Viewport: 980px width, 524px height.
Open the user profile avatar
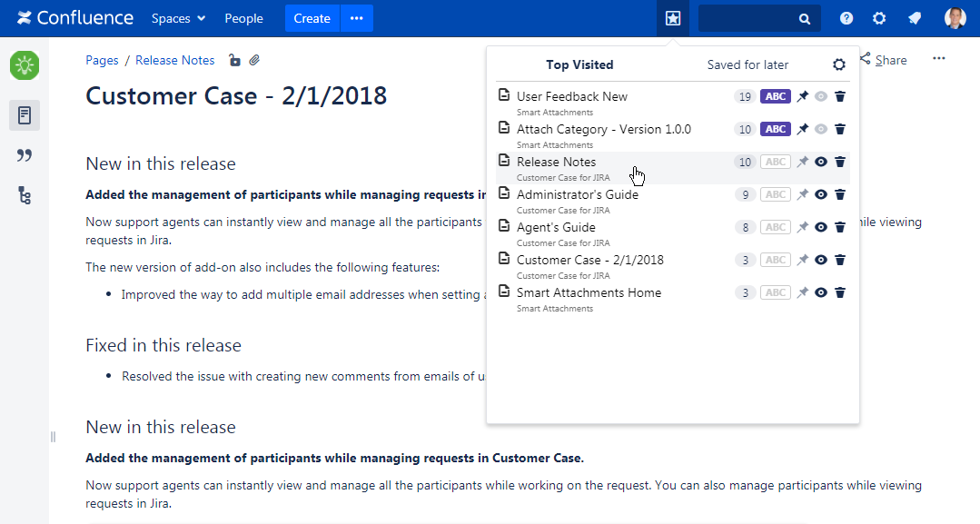point(955,18)
